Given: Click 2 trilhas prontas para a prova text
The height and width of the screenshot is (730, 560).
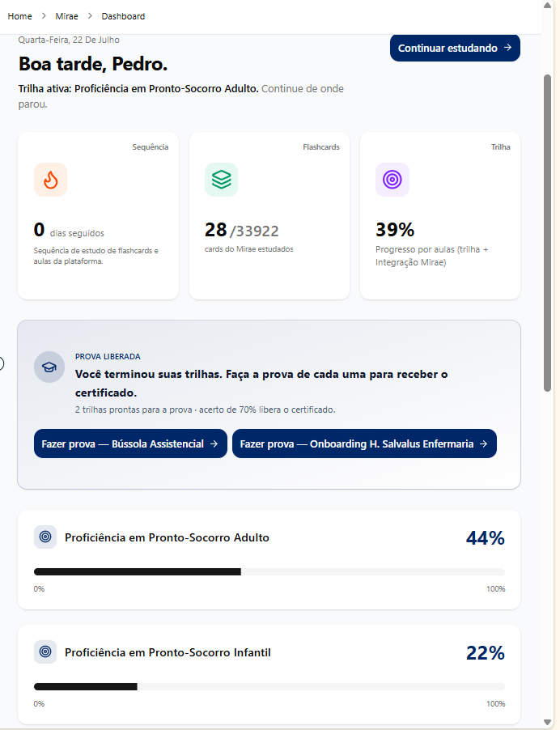Looking at the screenshot, I should 205,410.
